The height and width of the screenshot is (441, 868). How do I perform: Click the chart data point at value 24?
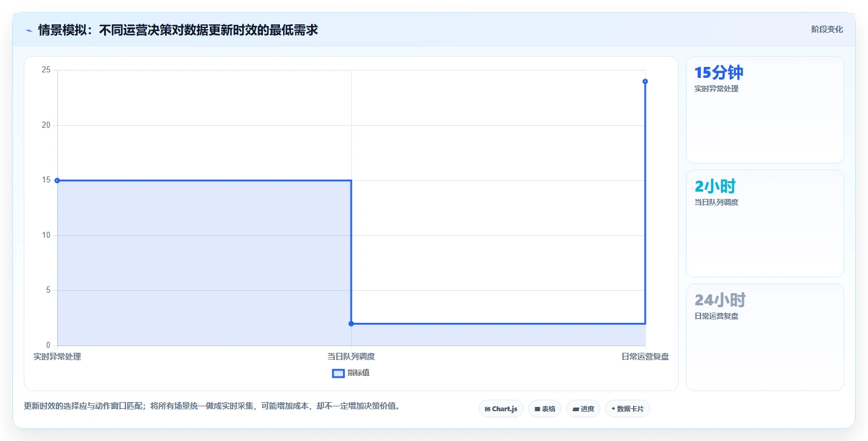coord(645,82)
